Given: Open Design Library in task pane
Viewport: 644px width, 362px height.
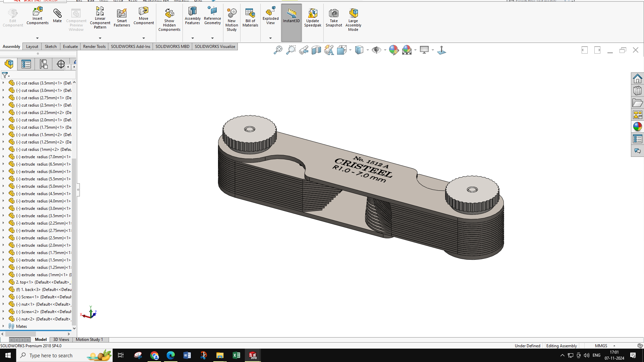Looking at the screenshot, I should coord(637,91).
